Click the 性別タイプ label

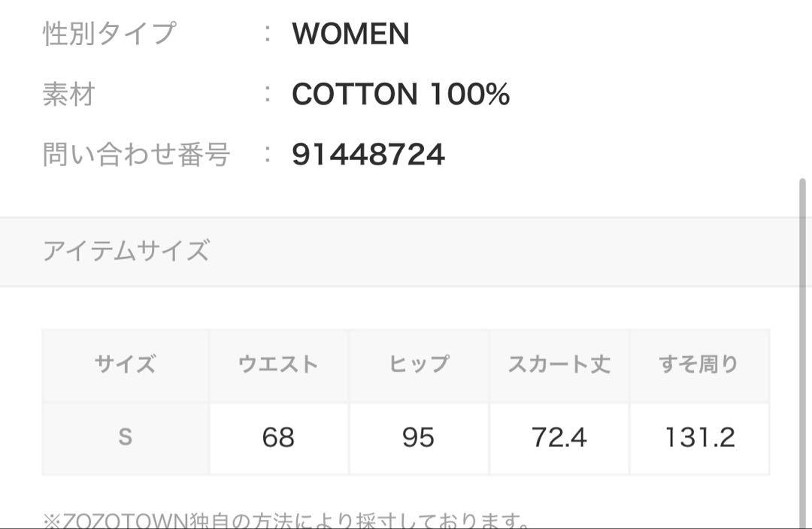point(110,34)
